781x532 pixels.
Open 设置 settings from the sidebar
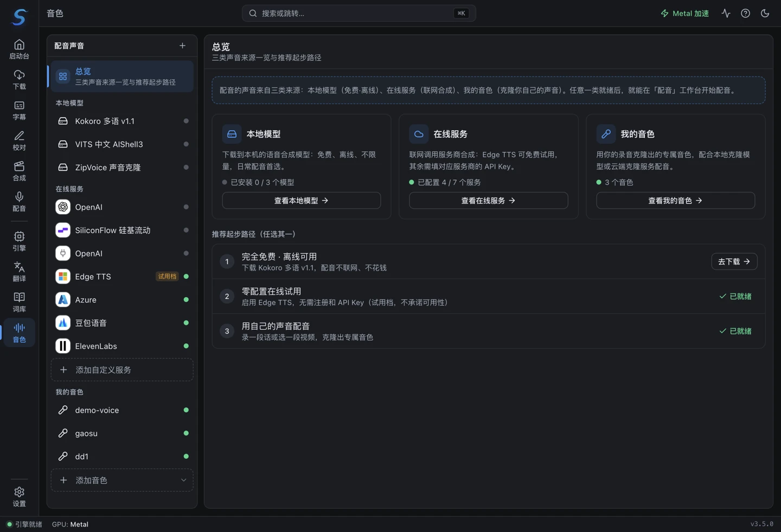(19, 497)
